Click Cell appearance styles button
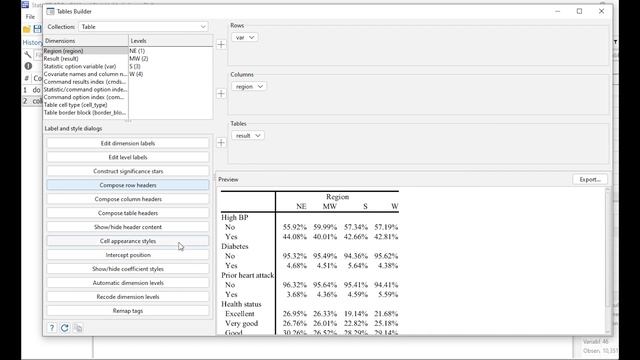 pos(128,241)
